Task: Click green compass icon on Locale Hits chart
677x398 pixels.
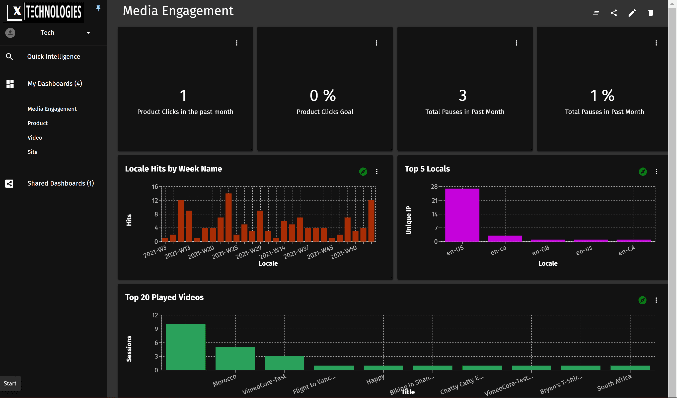Action: point(363,172)
